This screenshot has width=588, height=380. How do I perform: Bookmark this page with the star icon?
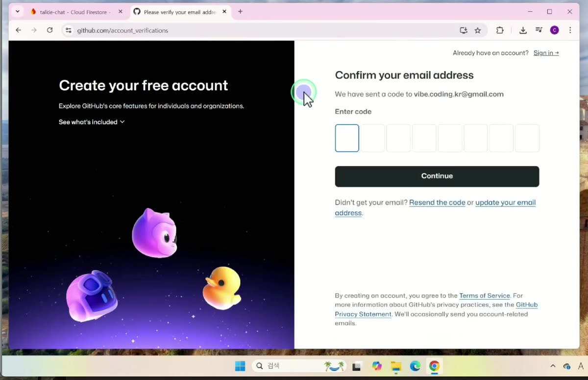click(478, 30)
